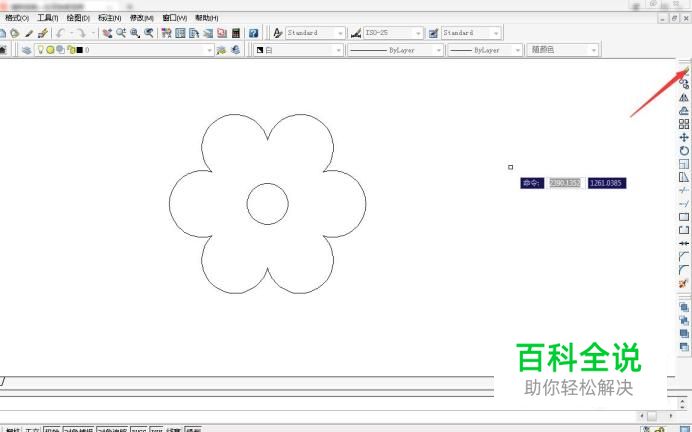The width and height of the screenshot is (692, 432).
Task: Click the Bring to Front draw order icon
Action: click(x=684, y=307)
